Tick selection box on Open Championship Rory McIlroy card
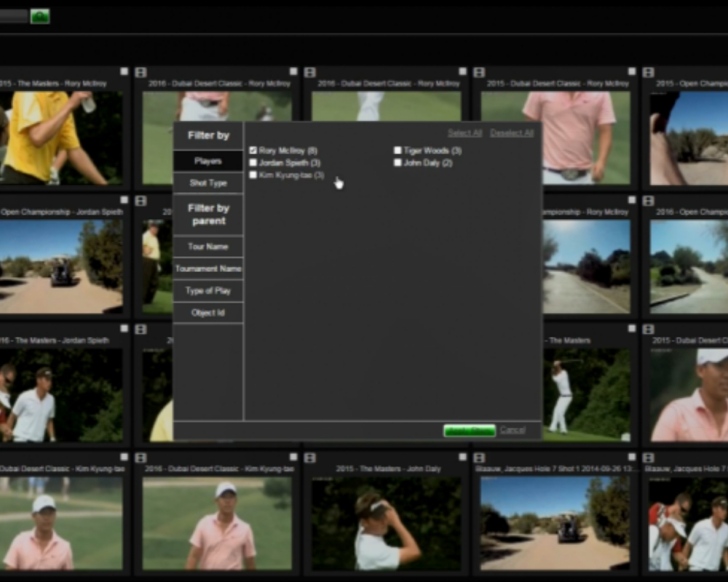Viewport: 728px width, 582px height. pos(631,200)
